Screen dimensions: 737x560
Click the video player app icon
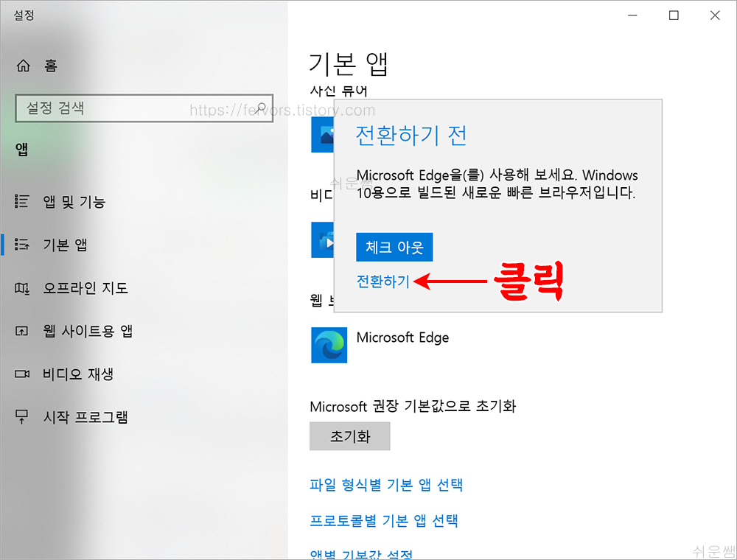coord(323,240)
